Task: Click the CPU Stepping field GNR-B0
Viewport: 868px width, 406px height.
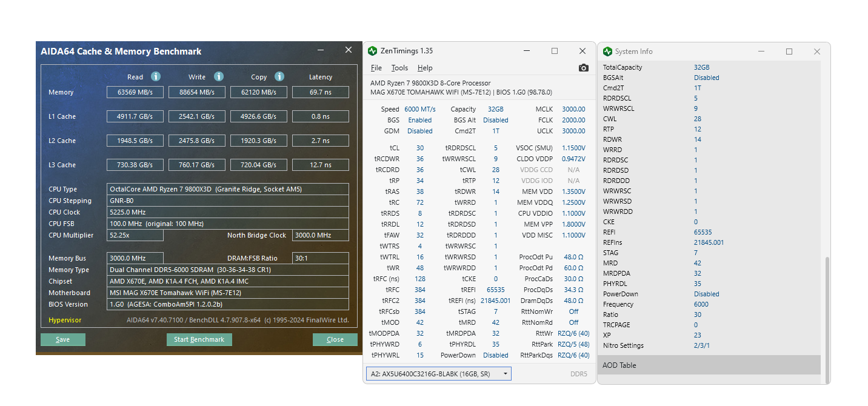Action: coord(228,201)
